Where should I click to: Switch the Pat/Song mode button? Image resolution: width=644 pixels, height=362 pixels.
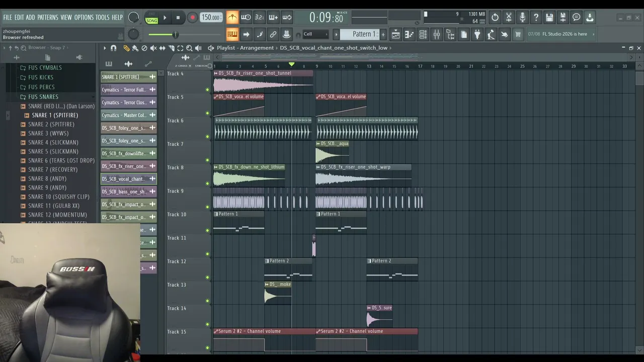(151, 18)
